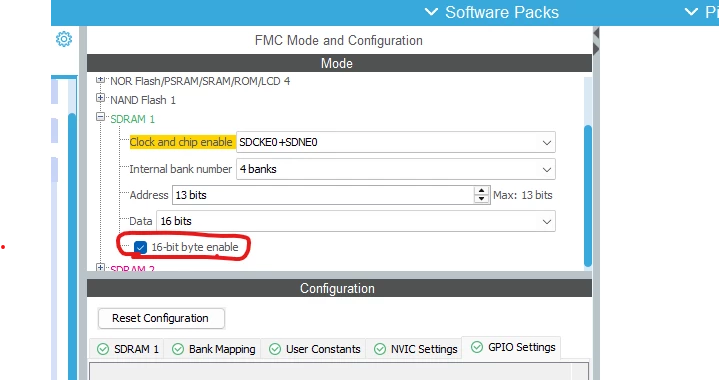This screenshot has height=380, width=719.
Task: Click the Max: 13 bits label
Action: 523,195
